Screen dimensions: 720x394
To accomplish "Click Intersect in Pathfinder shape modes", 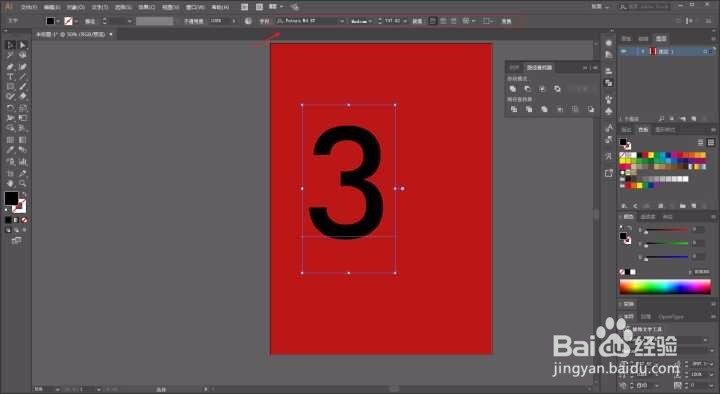I will [x=542, y=89].
